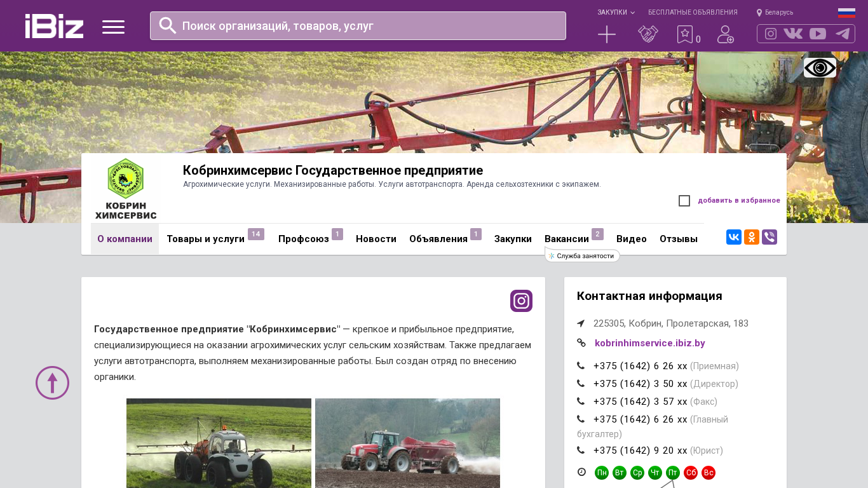Click the add user account icon
The height and width of the screenshot is (488, 868).
[x=726, y=34]
